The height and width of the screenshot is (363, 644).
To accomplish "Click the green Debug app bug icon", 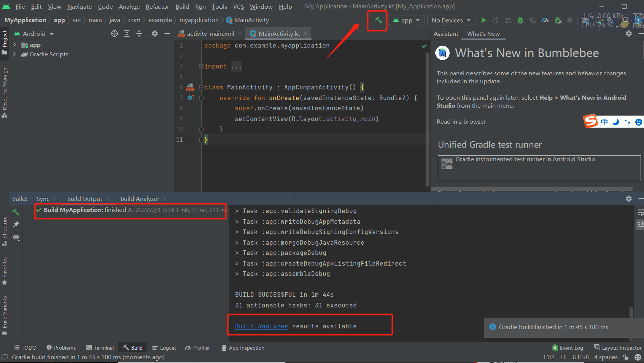I will click(520, 20).
